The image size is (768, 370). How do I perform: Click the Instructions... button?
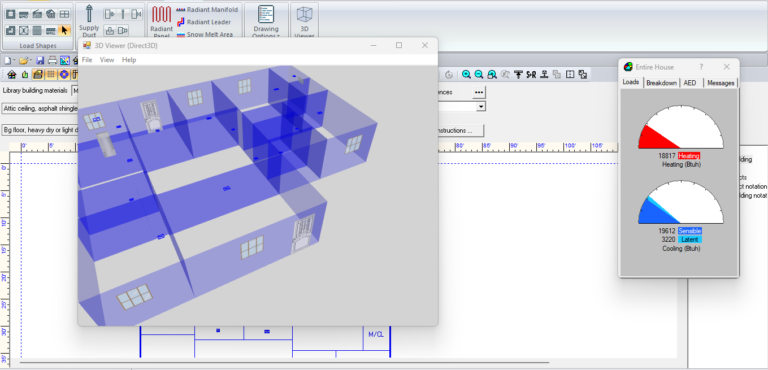tap(461, 131)
